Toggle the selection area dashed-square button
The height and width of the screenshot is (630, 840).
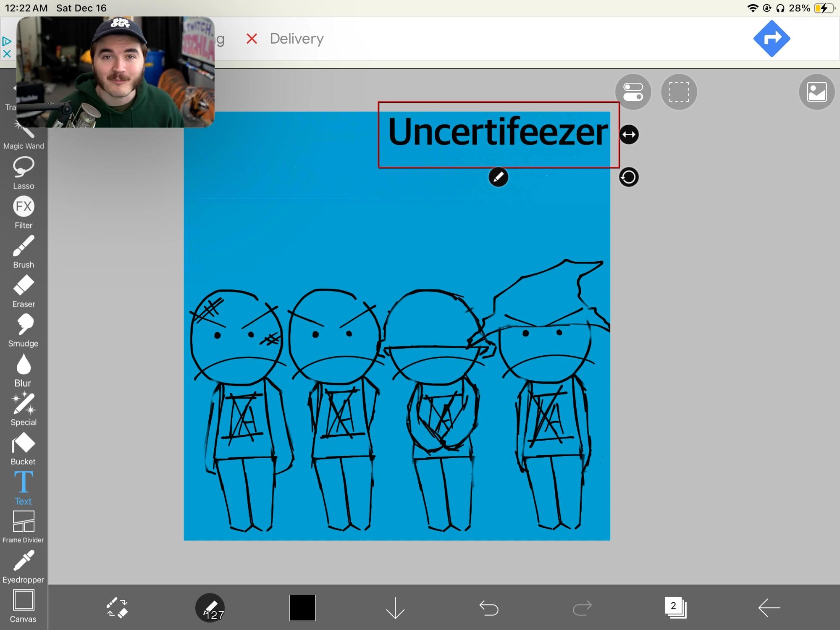click(679, 92)
